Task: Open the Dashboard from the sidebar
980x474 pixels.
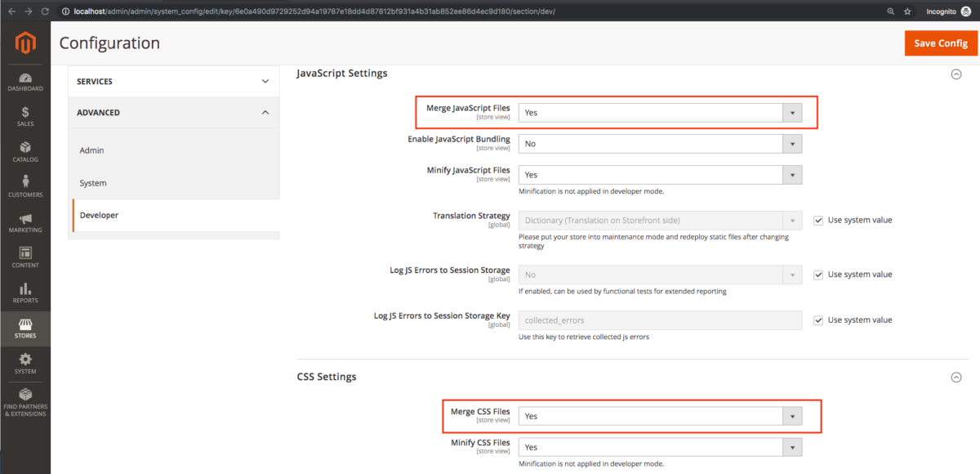Action: click(x=25, y=79)
